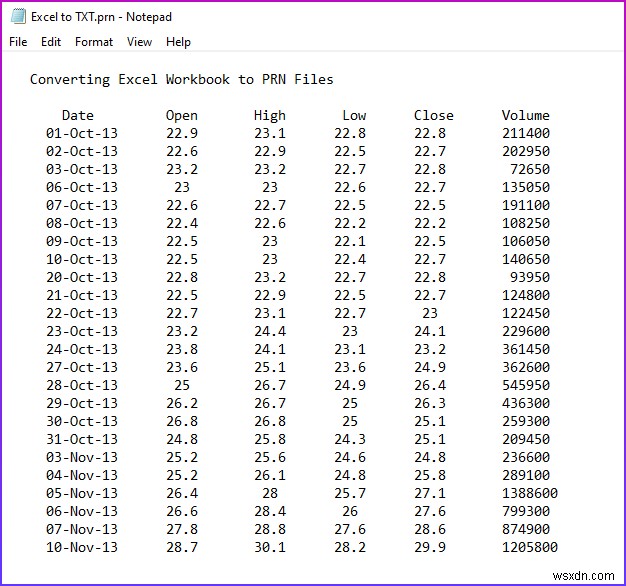Click the volume value '545950'
This screenshot has height=586, width=626.
click(x=526, y=385)
